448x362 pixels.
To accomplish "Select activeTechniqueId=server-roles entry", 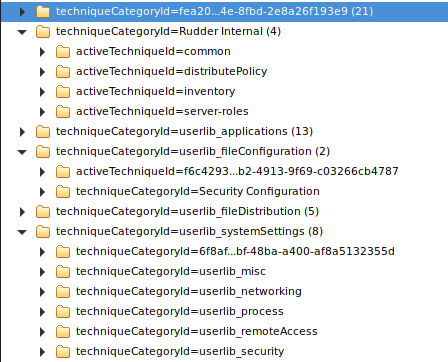I will [162, 111].
